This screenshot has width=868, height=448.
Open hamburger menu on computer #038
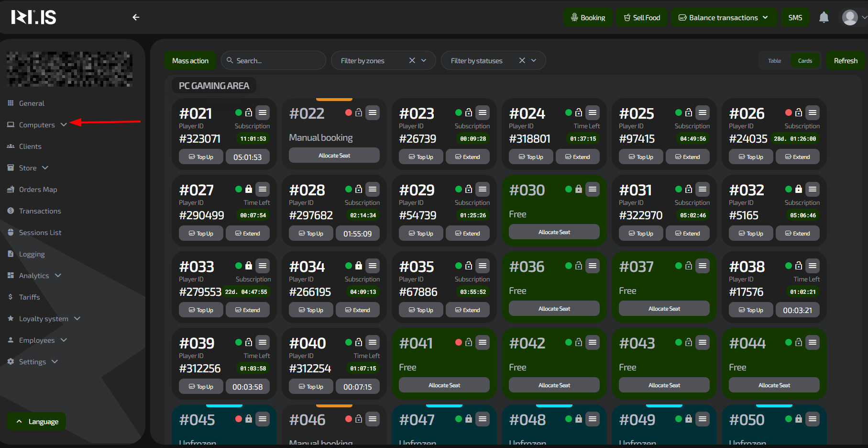(x=813, y=266)
